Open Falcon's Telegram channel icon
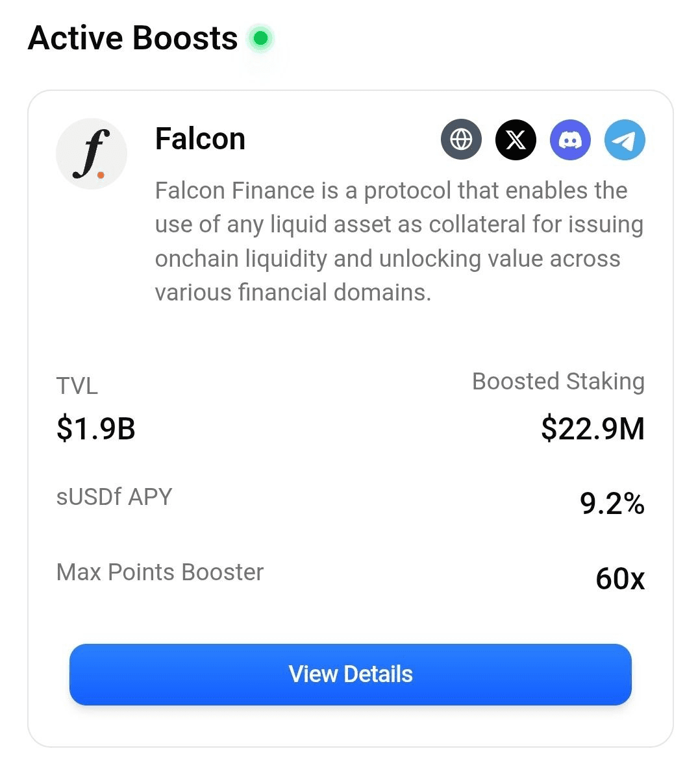This screenshot has width=685, height=784. tap(625, 140)
